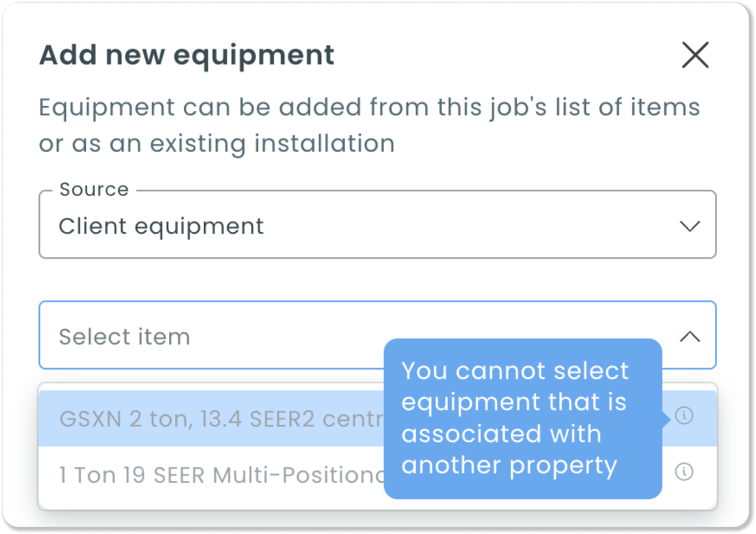Click the Select item dropdown field

click(x=377, y=335)
